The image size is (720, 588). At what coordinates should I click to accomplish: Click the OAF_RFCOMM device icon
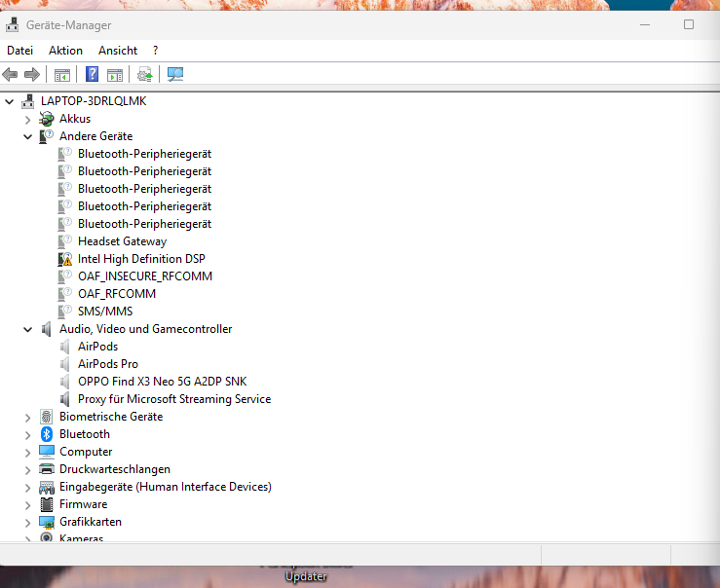point(64,294)
